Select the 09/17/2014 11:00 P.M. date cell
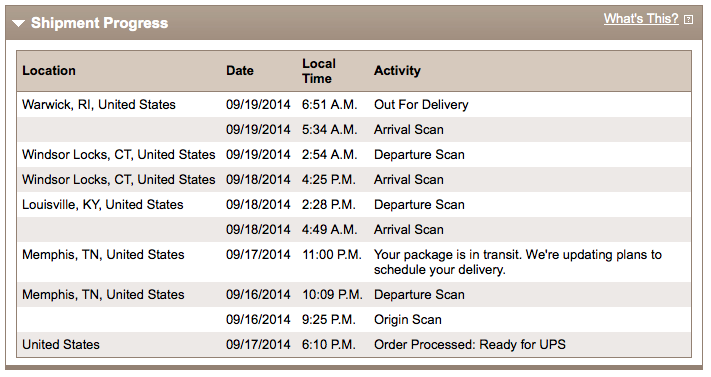Viewport: 711px width, 377px height. (258, 255)
